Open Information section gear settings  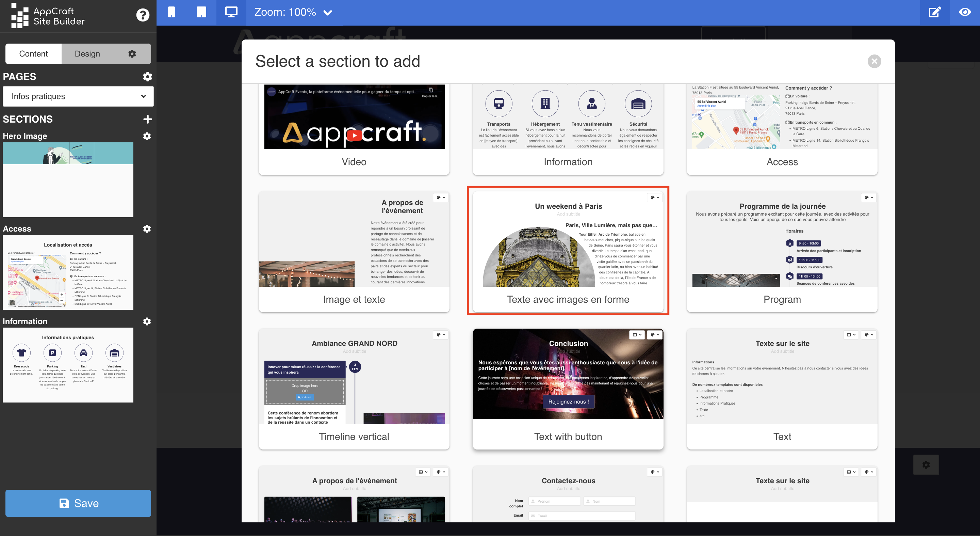click(147, 321)
